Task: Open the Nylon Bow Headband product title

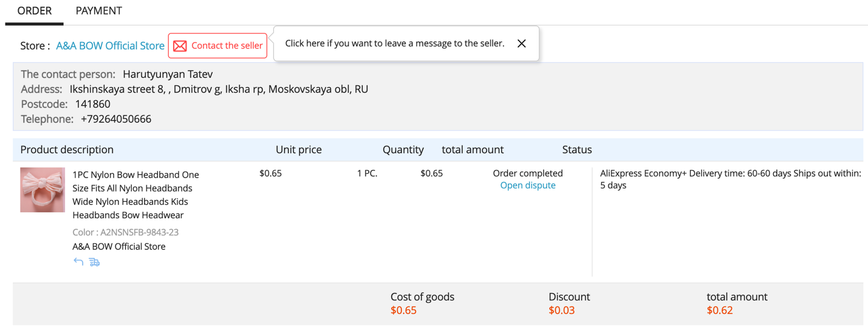Action: [x=135, y=195]
